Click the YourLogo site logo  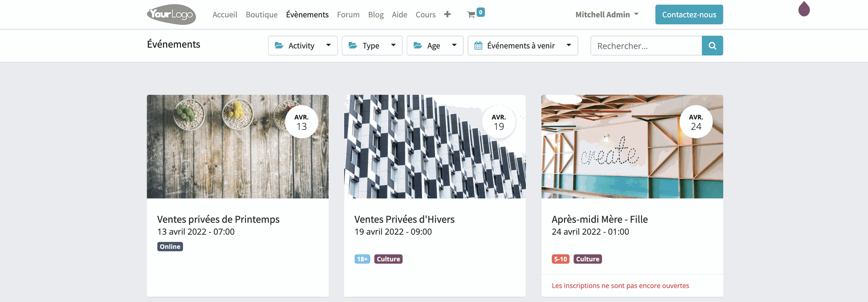(171, 14)
